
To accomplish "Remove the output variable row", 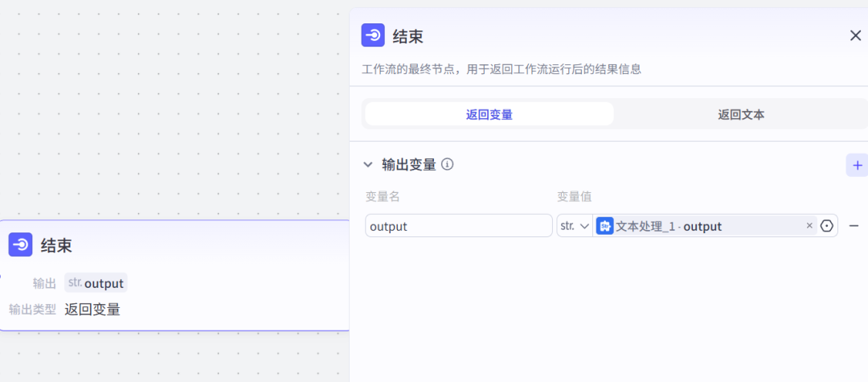I will 854,226.
